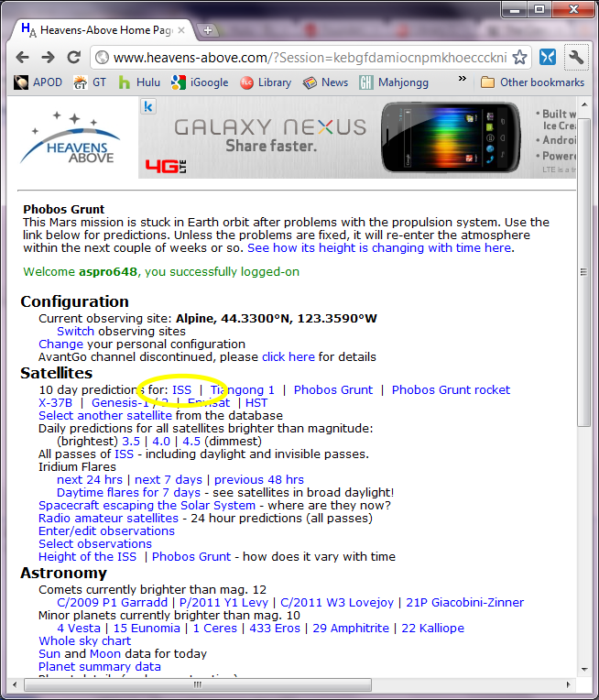This screenshot has width=599, height=700.
Task: Open minor planet 4 Vesta link
Action: [x=79, y=629]
